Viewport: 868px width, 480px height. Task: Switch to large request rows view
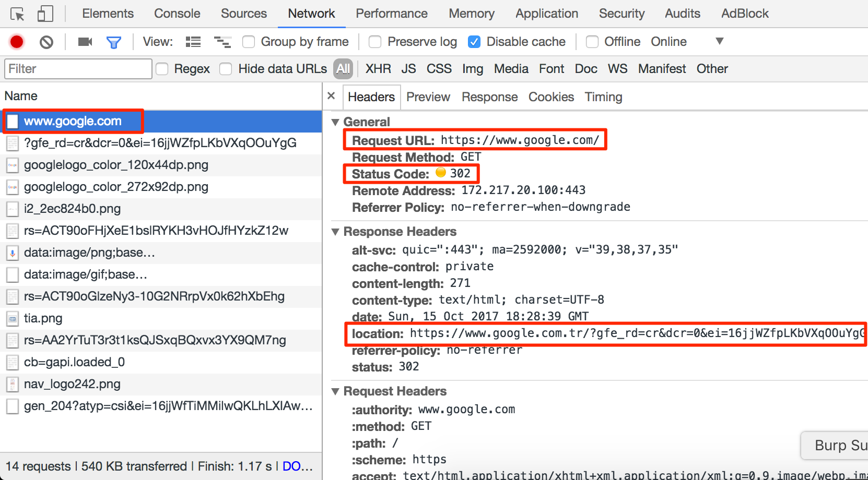click(x=193, y=42)
